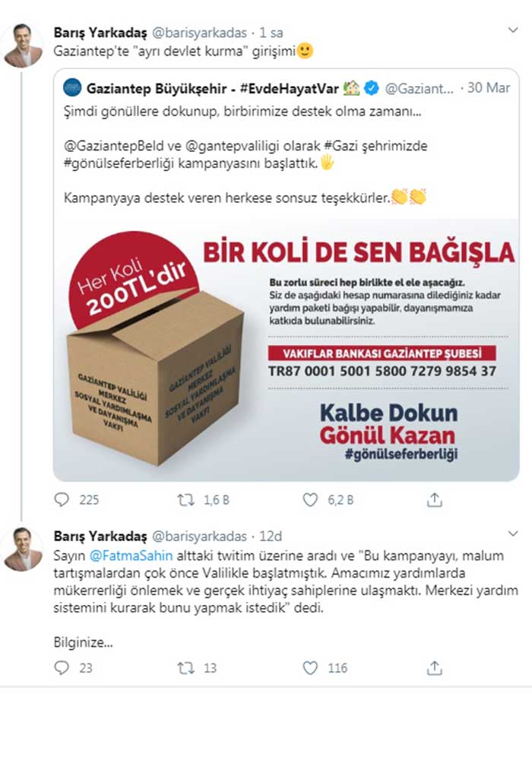Open Barış Yarkadaş profile name in first tweet

point(100,33)
